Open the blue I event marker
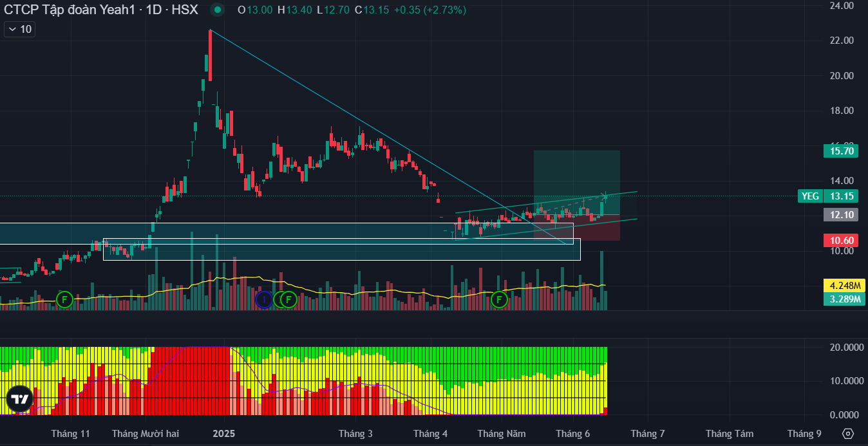This screenshot has width=868, height=446. coord(264,299)
